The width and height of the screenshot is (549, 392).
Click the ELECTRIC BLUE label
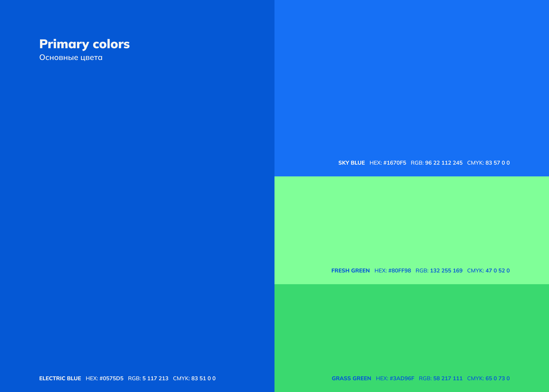pos(60,378)
